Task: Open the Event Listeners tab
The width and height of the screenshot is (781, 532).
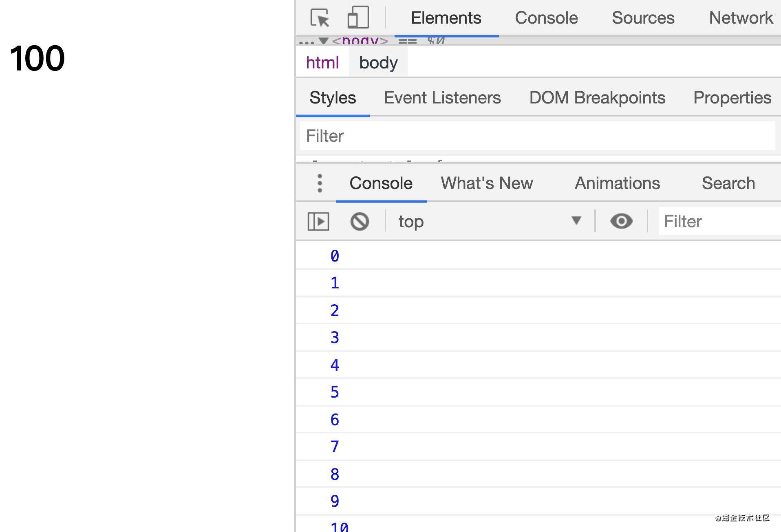Action: [x=442, y=98]
